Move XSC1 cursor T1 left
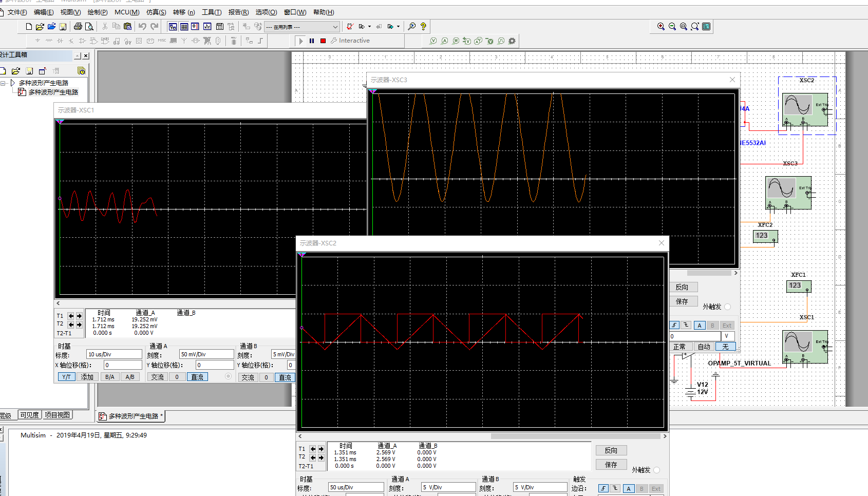 click(x=71, y=316)
